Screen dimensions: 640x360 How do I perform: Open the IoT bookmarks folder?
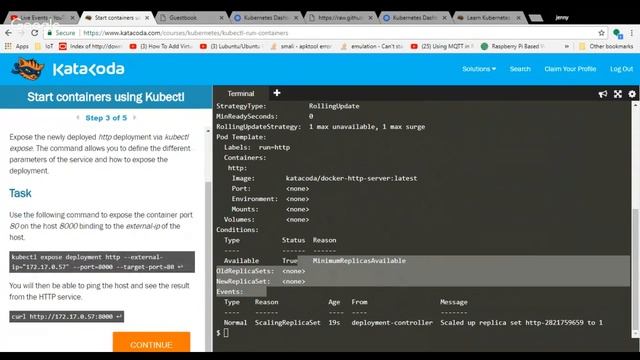point(44,46)
